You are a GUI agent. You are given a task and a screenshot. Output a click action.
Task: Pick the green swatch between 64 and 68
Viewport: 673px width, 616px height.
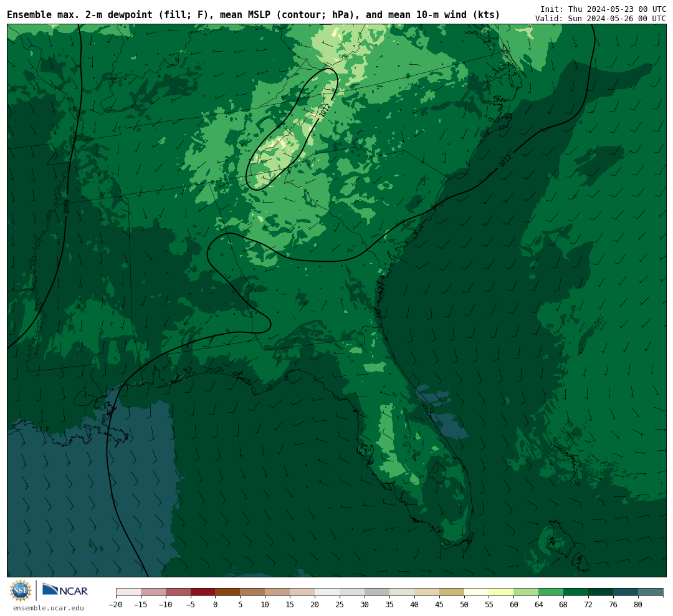point(551,592)
